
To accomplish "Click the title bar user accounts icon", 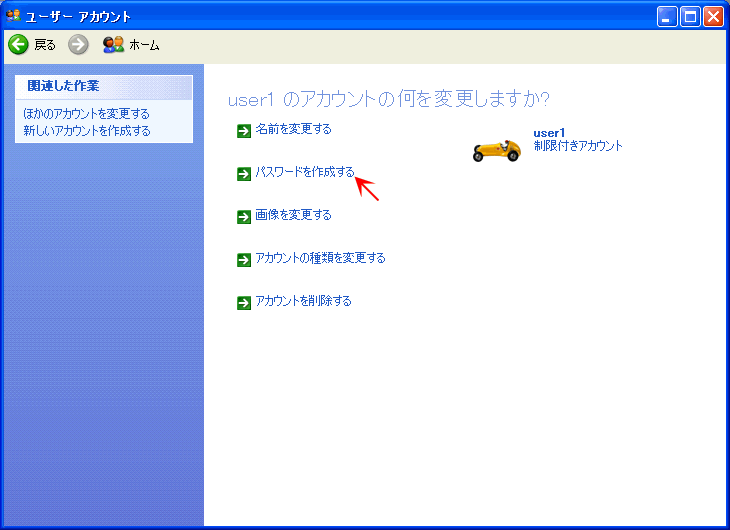I will (x=13, y=16).
